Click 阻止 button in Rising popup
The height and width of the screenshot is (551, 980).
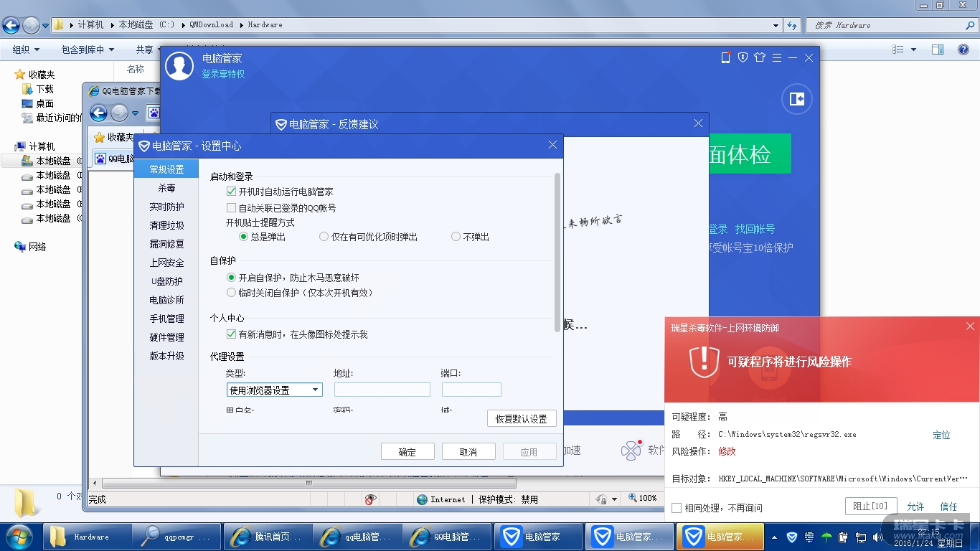coord(871,507)
